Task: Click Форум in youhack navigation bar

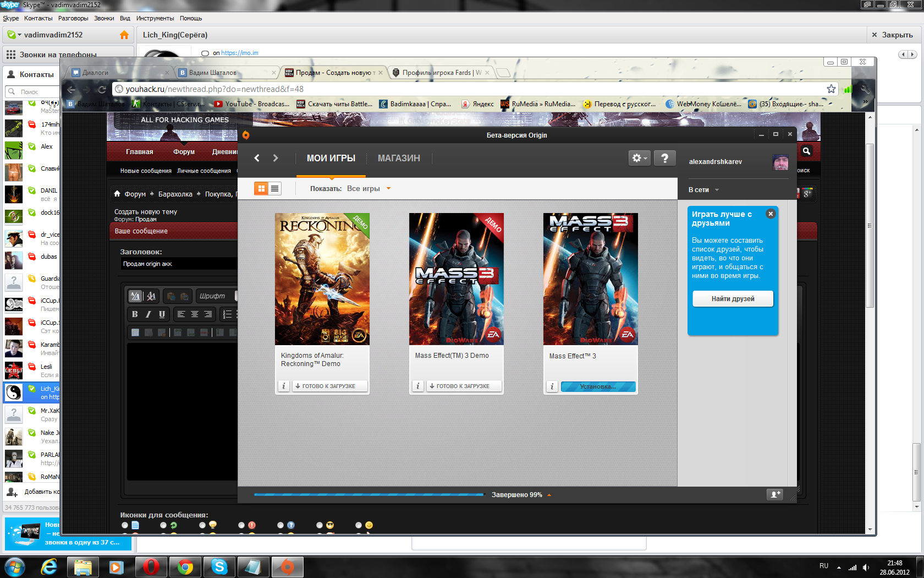Action: point(184,152)
